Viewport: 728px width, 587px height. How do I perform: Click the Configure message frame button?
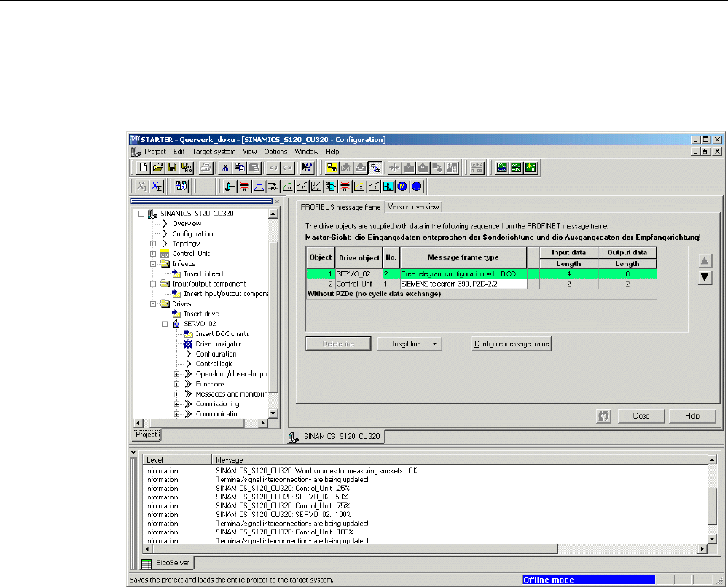point(512,344)
